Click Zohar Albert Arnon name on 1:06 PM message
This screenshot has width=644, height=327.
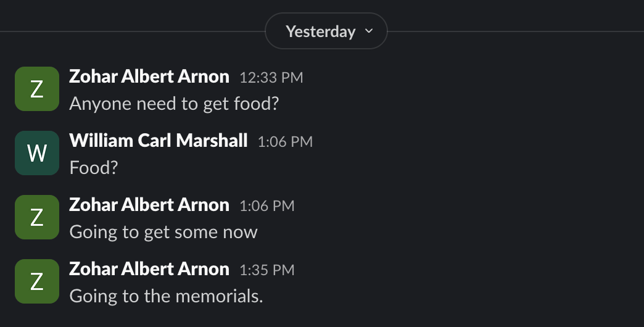(x=149, y=205)
